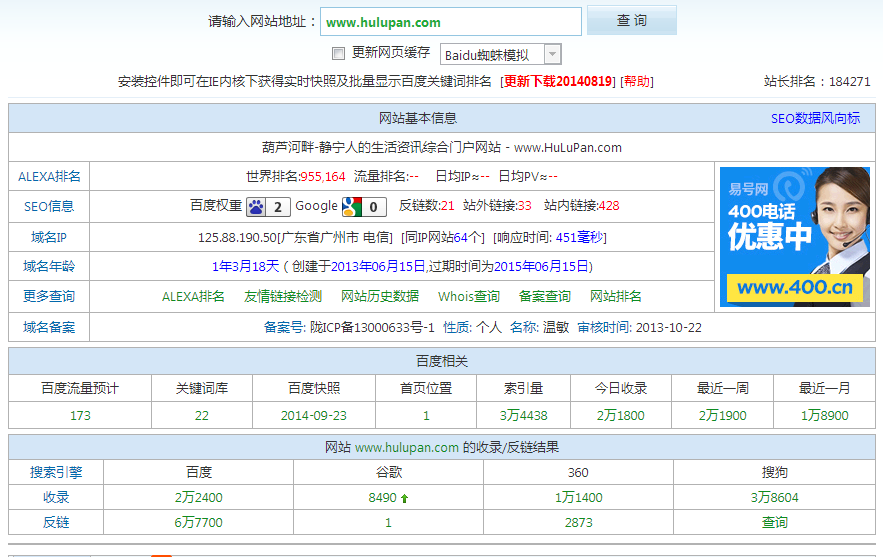This screenshot has height=557, width=883.
Task: Click the 最近一月 value 1万8900
Action: click(824, 416)
